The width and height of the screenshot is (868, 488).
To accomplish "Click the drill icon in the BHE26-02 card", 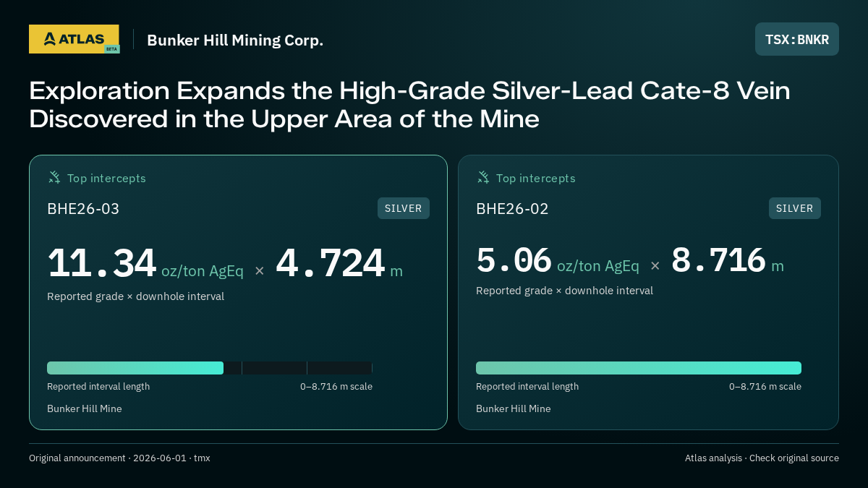I will click(482, 177).
